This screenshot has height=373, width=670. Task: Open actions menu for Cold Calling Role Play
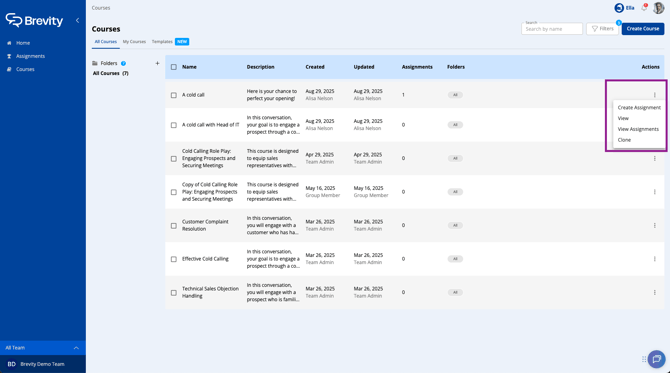pos(654,159)
